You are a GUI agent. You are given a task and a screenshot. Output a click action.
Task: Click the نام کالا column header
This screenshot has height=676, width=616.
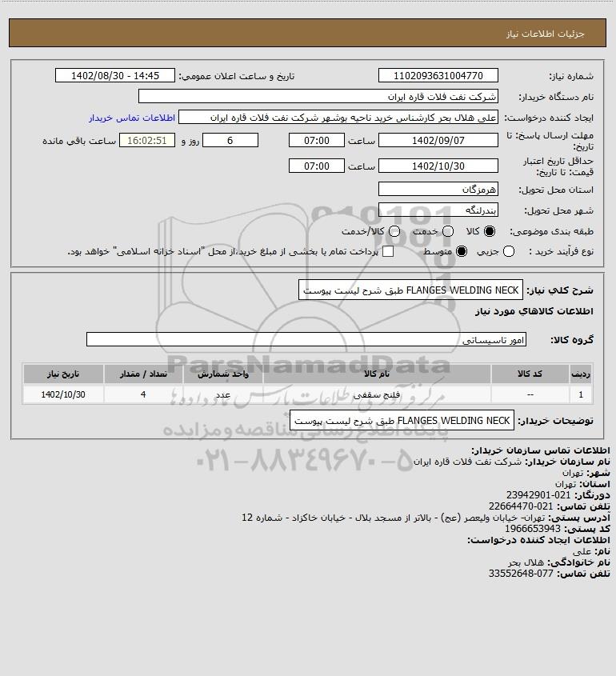[377, 374]
